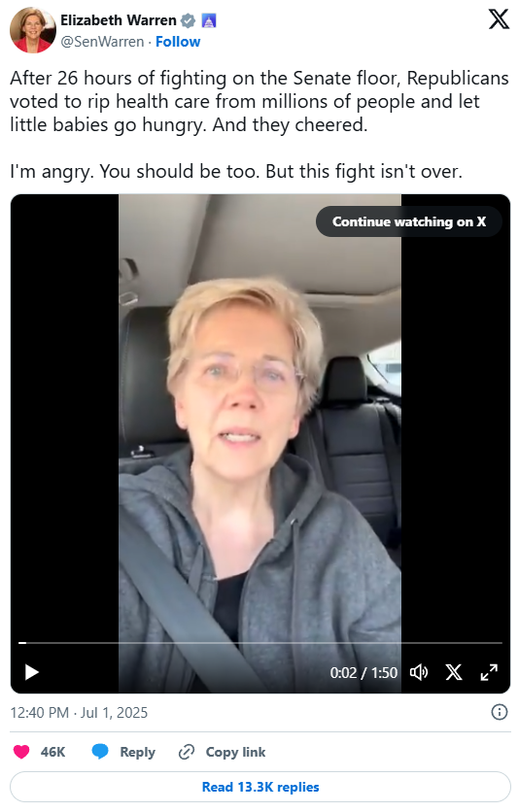Click Continue watching on X button

[408, 221]
